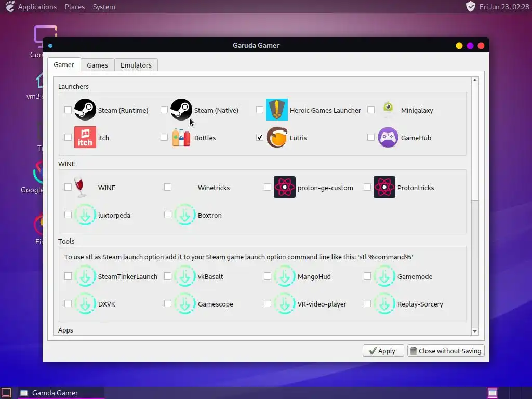
Task: Check the Bottles checkbox
Action: 164,137
